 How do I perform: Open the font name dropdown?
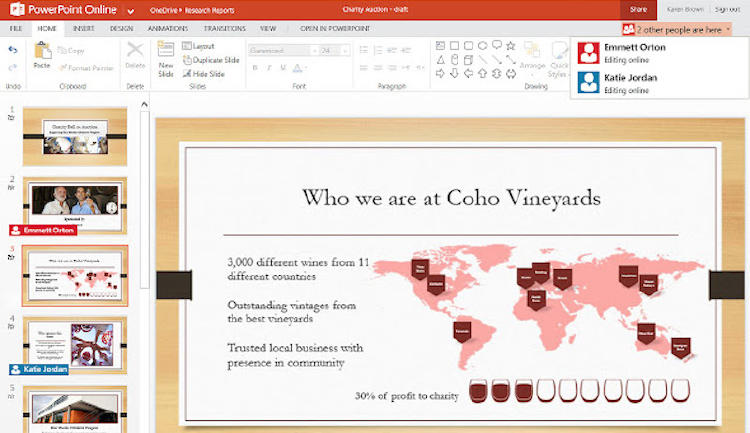click(280, 49)
